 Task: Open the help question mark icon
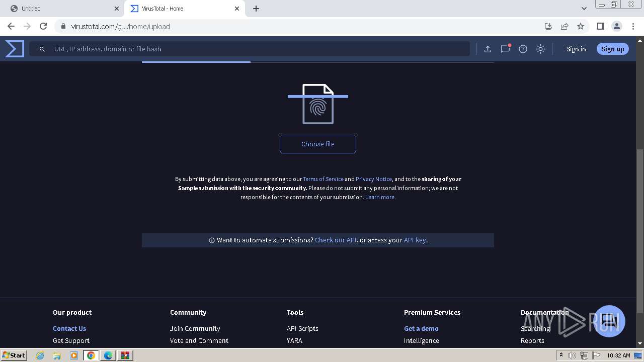click(523, 49)
